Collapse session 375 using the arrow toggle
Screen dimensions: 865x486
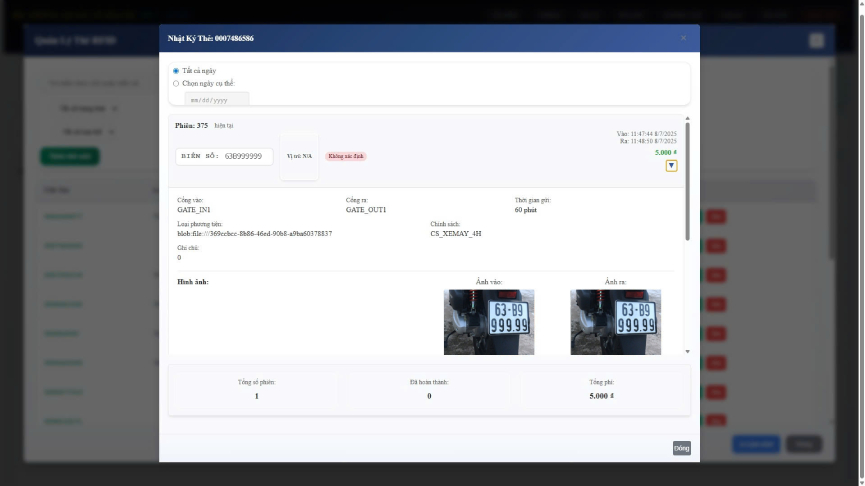[x=671, y=166]
